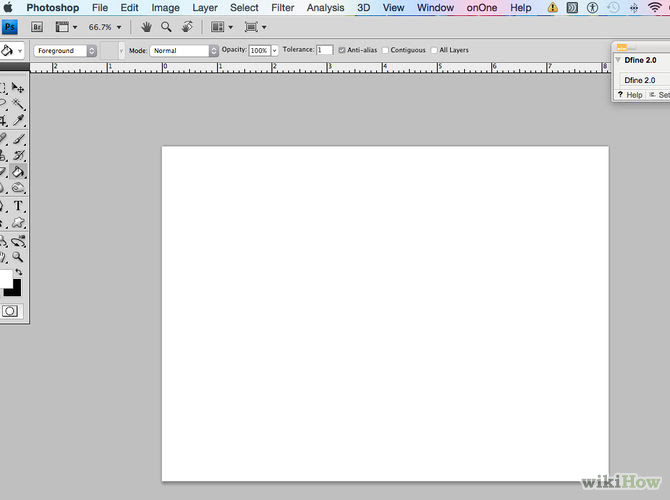Click the Time Machine menu bar icon
This screenshot has height=500, width=670.
613,7
